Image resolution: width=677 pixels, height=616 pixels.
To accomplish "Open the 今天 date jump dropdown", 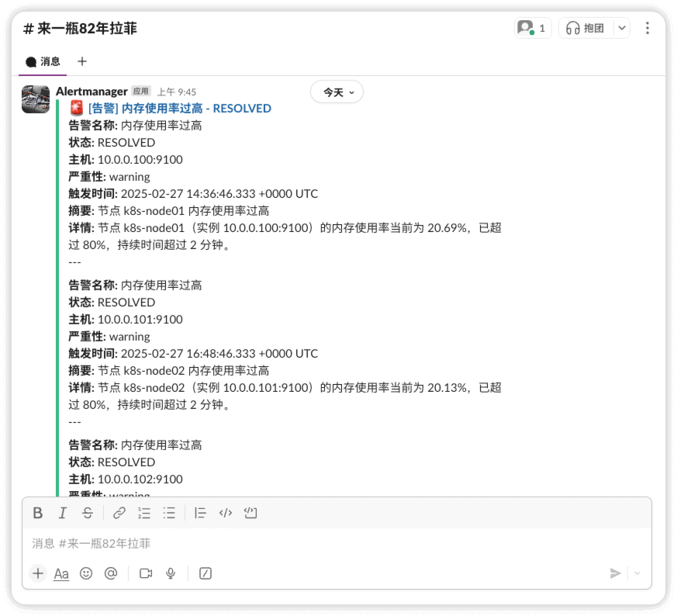I will point(337,92).
